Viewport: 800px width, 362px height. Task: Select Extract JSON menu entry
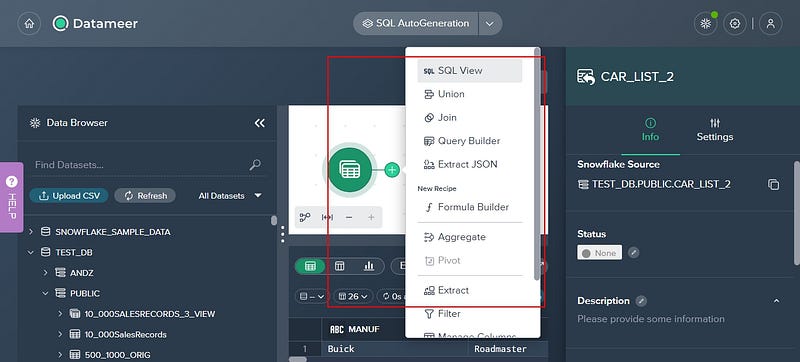click(x=470, y=165)
